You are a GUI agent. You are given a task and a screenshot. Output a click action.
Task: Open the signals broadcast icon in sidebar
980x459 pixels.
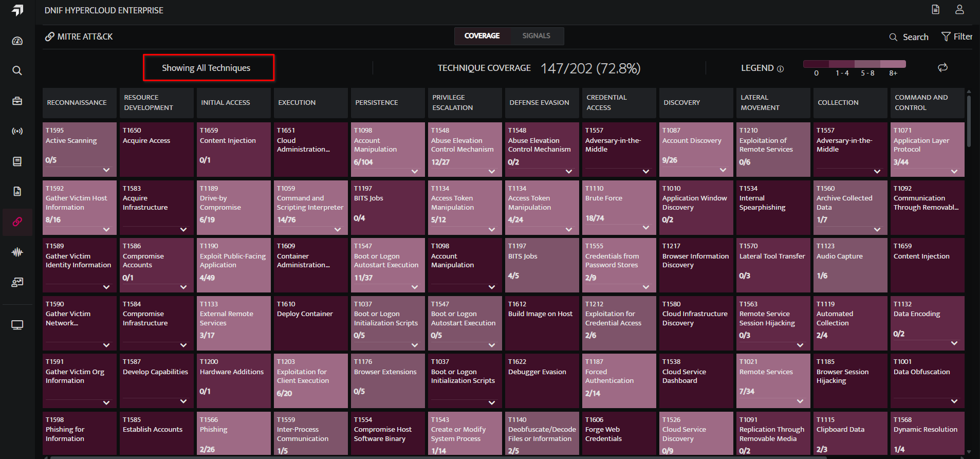pos(17,131)
